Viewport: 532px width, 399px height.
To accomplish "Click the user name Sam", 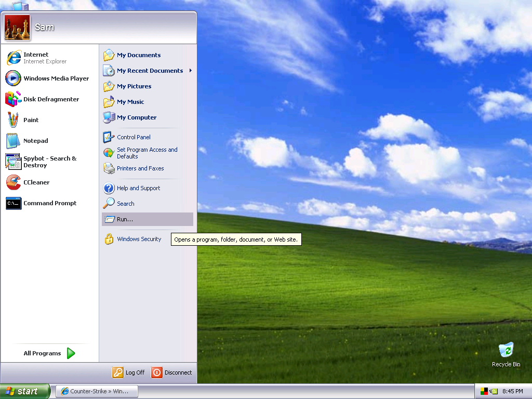I will [x=45, y=27].
